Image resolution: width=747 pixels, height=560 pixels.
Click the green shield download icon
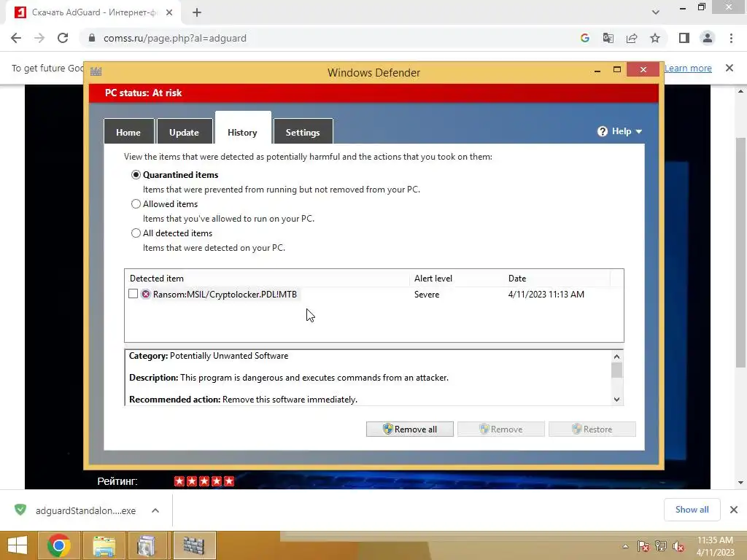pos(20,510)
